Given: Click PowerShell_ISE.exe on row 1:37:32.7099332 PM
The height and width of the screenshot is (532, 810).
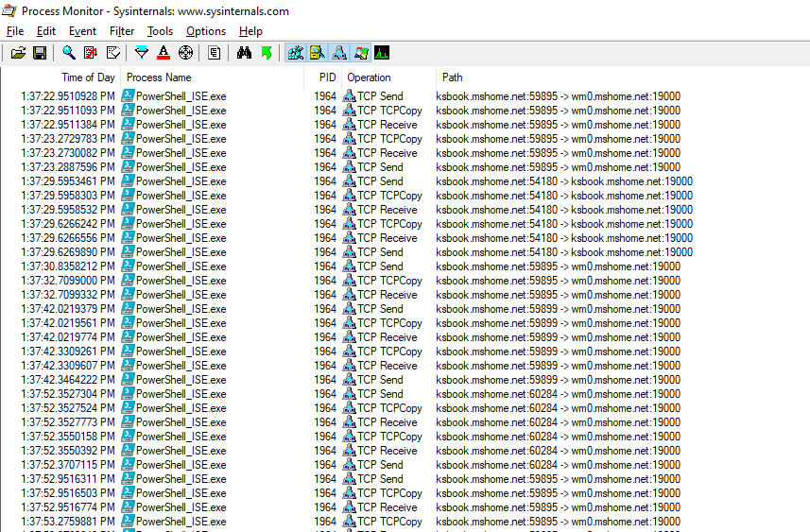Looking at the screenshot, I should tap(181, 295).
